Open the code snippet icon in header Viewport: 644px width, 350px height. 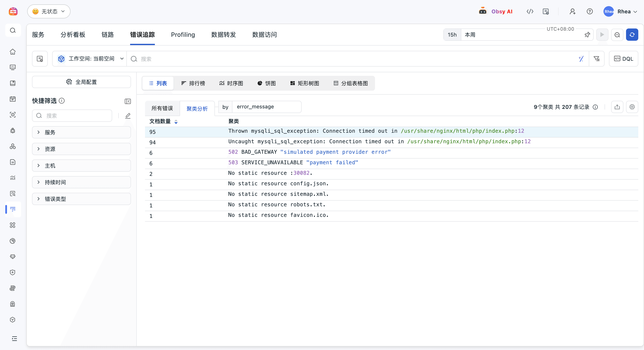pyautogui.click(x=530, y=12)
